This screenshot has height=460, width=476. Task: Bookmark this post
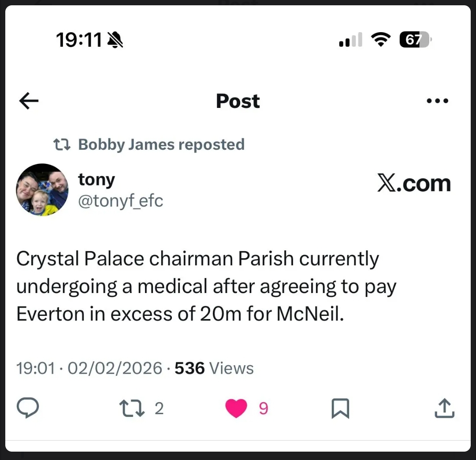[x=340, y=408]
